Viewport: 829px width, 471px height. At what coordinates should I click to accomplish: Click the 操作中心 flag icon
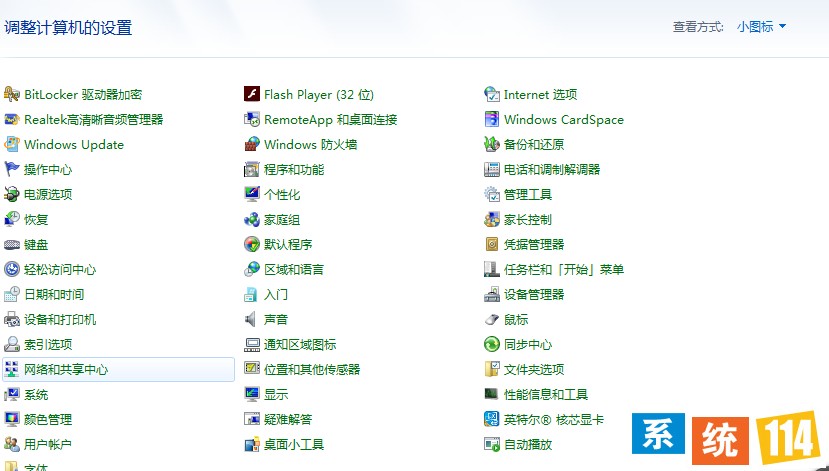(12, 169)
